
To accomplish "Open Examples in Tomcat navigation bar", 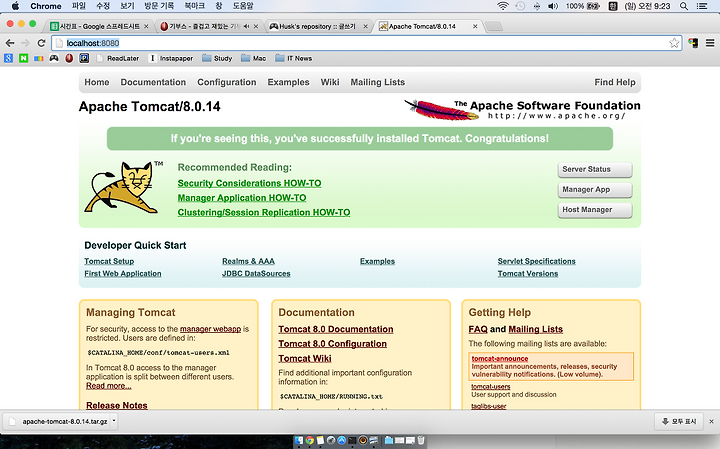I will [x=288, y=82].
